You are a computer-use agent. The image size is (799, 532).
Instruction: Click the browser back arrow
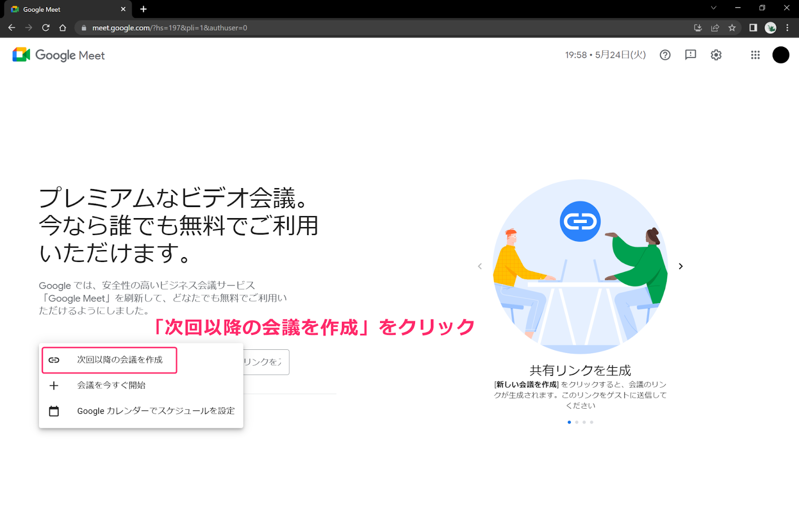pyautogui.click(x=12, y=28)
